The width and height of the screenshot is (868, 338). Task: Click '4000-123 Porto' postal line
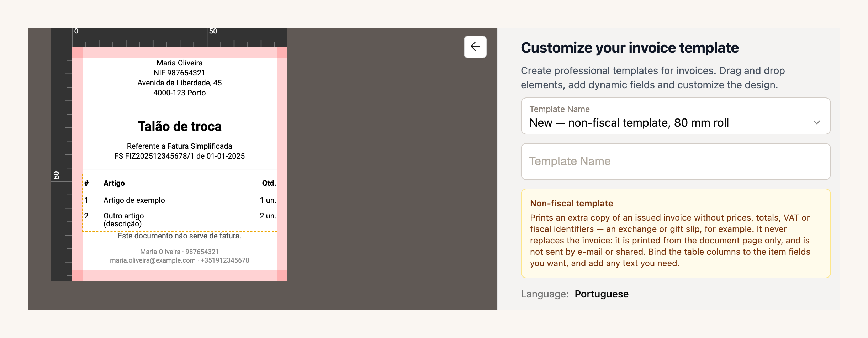[179, 93]
